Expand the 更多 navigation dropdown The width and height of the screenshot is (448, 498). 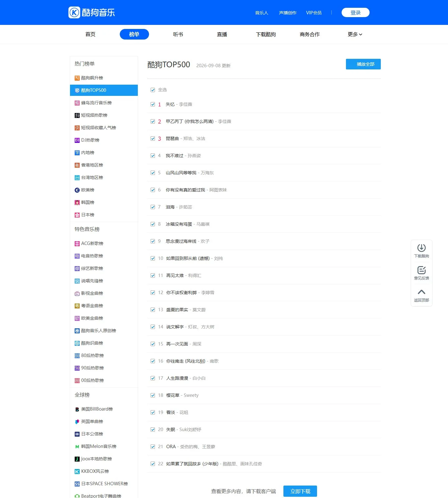click(x=355, y=34)
